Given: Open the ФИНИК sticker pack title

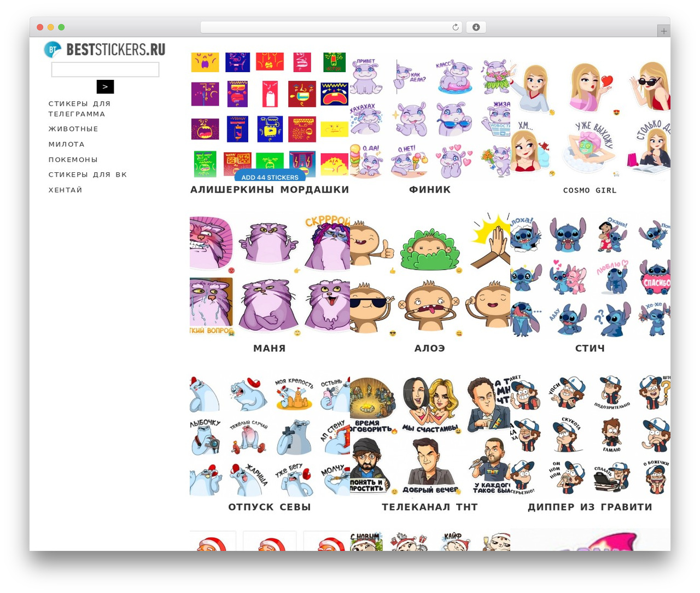Looking at the screenshot, I should [x=430, y=190].
